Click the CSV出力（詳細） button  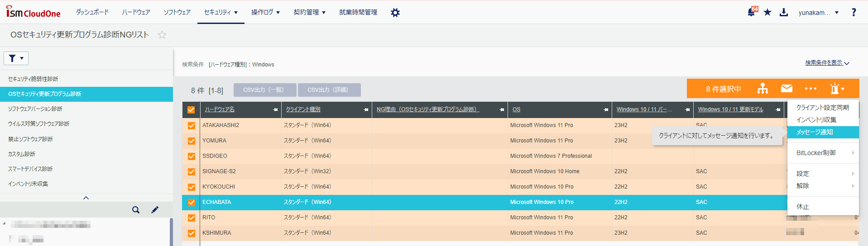pyautogui.click(x=329, y=90)
